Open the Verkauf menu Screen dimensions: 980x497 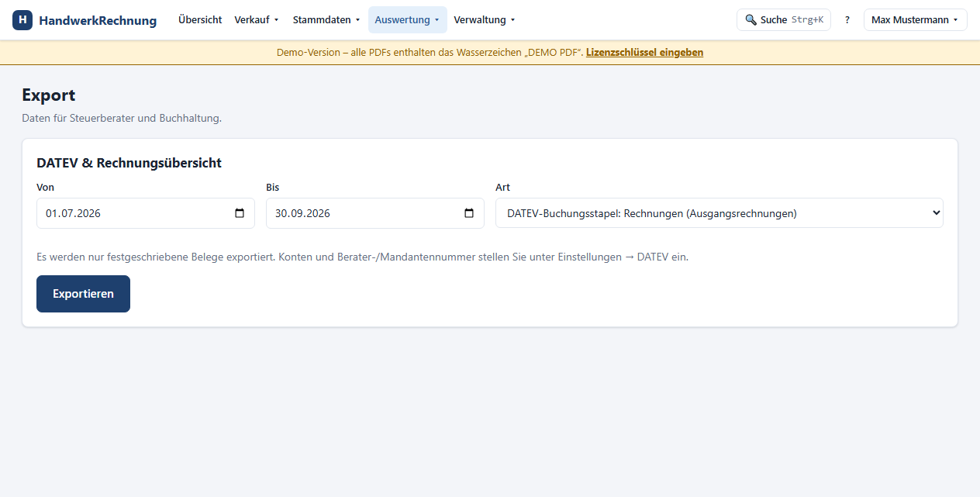point(257,20)
